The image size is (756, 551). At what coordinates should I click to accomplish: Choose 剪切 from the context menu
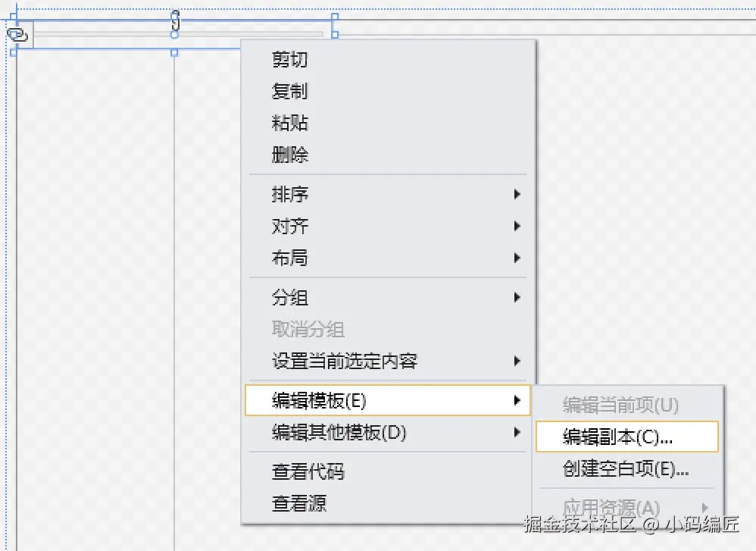388,59
